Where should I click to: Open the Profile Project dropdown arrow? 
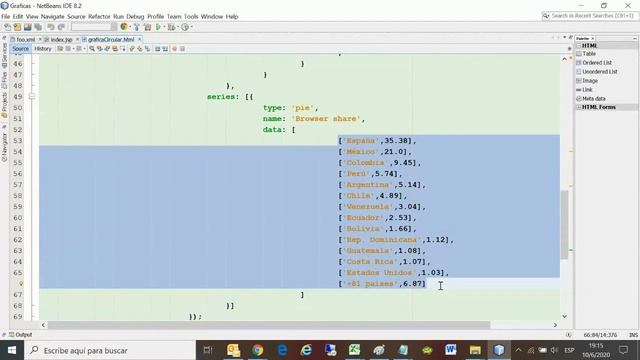(x=191, y=27)
